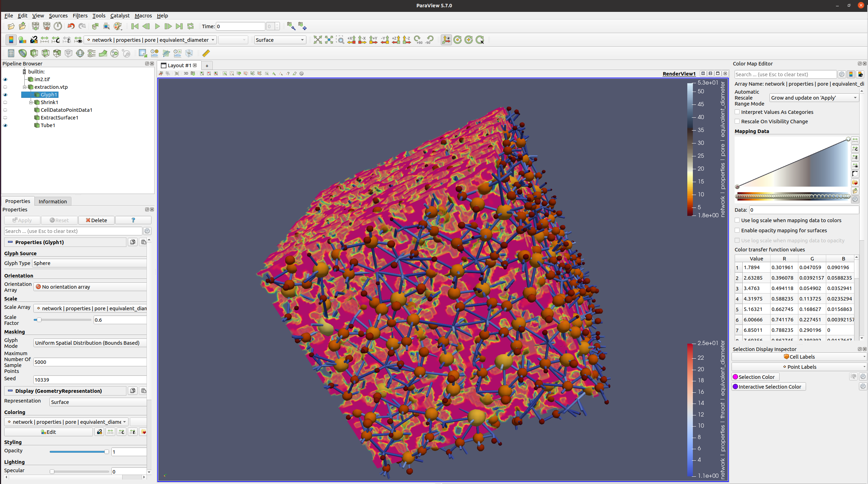This screenshot has width=868, height=484.
Task: Toggle visibility of the Tube1 pipeline item
Action: coord(5,125)
